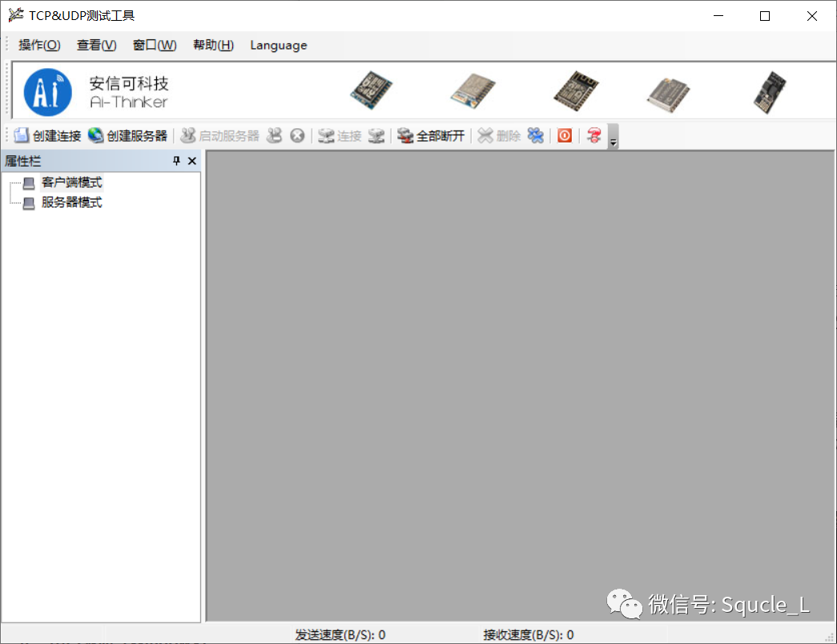Pin the 属性栏 panel
Viewport: 837px width, 644px height.
(177, 161)
